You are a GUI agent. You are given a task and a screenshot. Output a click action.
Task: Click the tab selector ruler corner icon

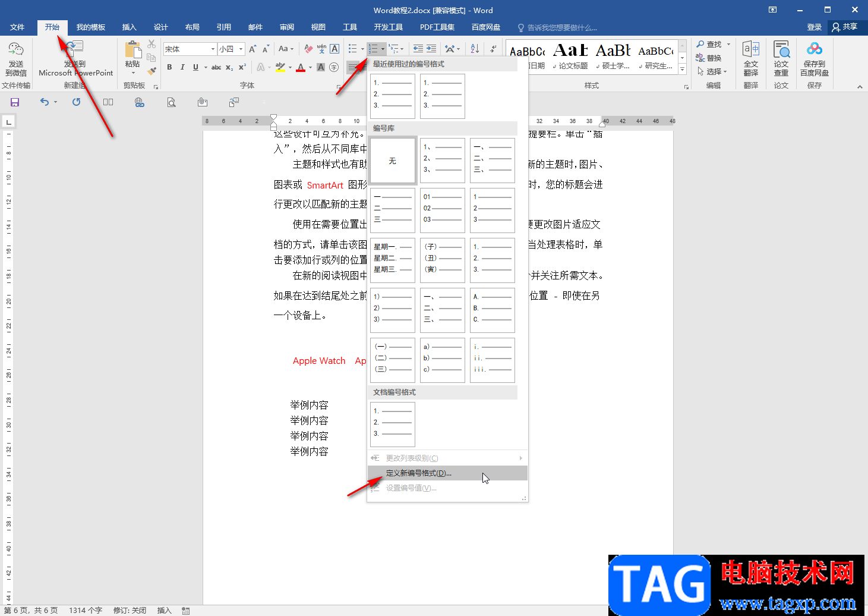(x=8, y=122)
